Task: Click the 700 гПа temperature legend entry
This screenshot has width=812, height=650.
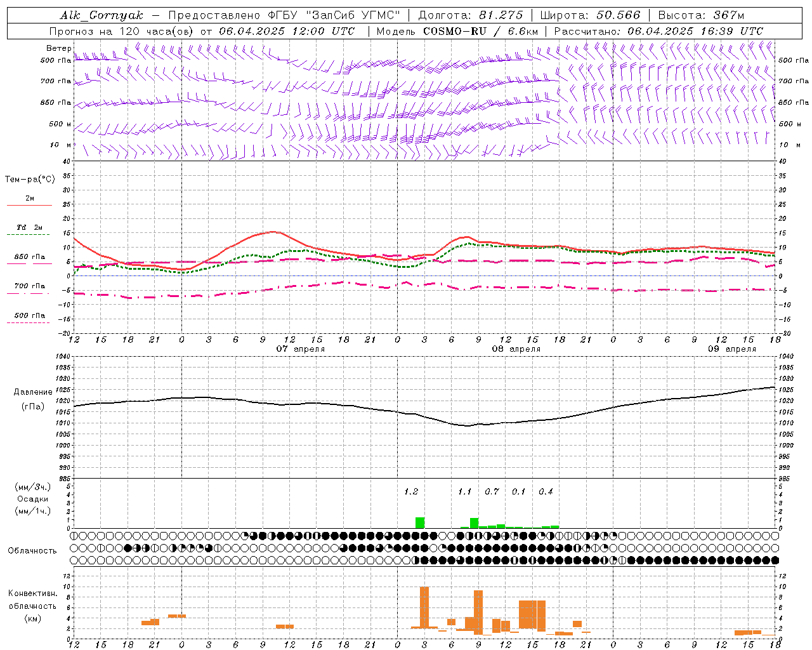Action: 30,286
